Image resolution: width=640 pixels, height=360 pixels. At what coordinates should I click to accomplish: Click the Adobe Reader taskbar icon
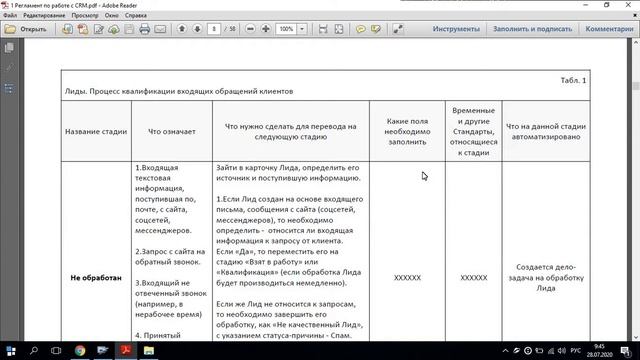126,351
